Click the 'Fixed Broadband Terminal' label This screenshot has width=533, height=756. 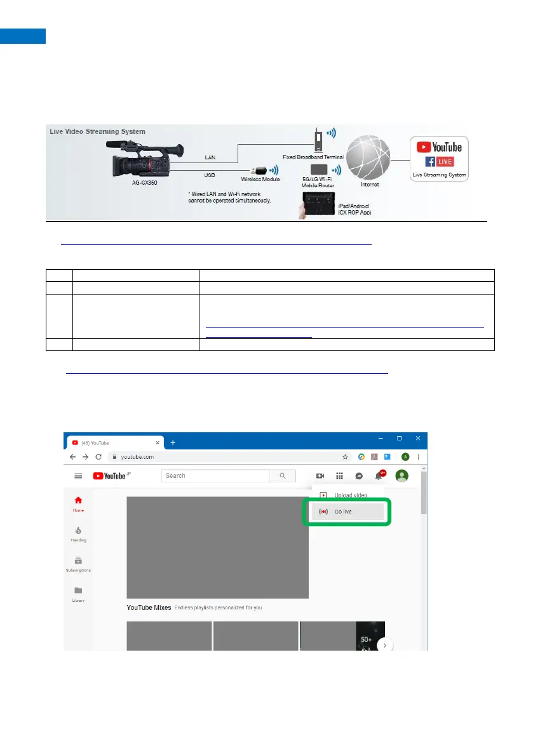(313, 157)
